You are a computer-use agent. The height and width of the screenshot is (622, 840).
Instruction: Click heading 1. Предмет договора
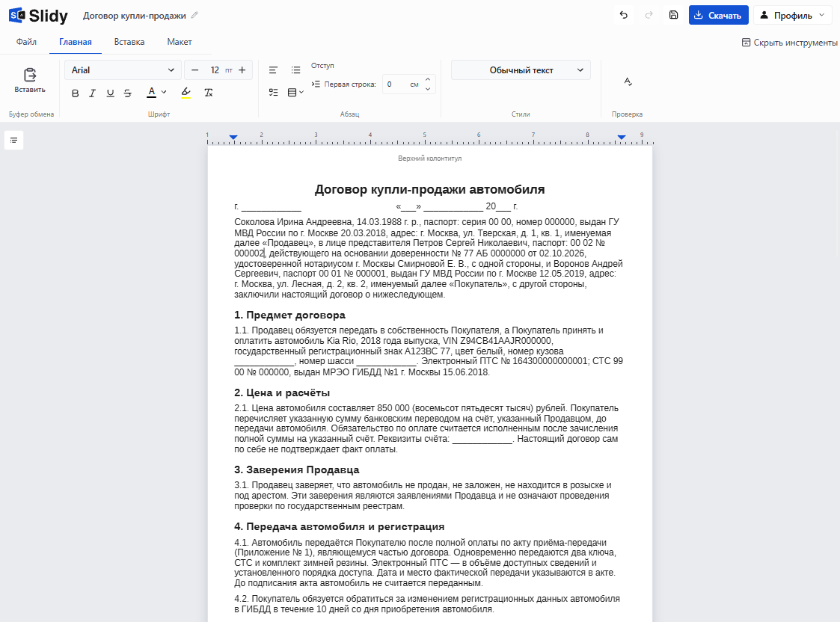pos(289,315)
